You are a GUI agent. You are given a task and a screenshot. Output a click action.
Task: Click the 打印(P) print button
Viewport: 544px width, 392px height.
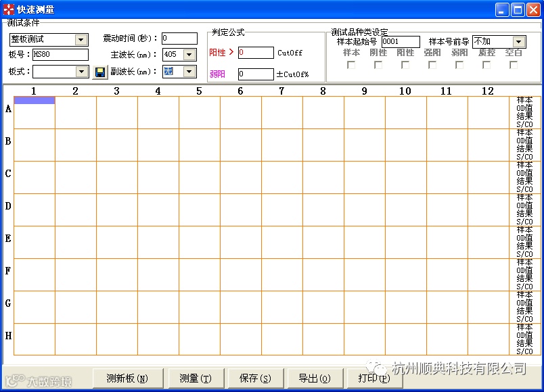tap(375, 378)
